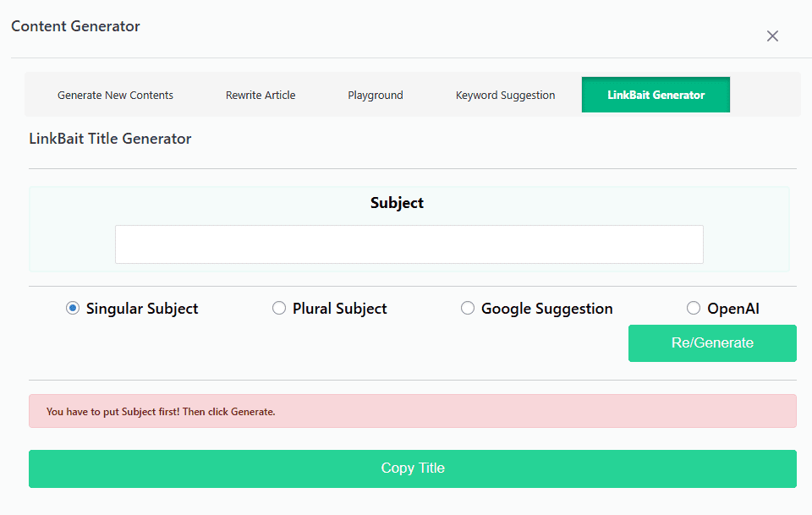Select the Singular Subject radio circle

pyautogui.click(x=73, y=309)
